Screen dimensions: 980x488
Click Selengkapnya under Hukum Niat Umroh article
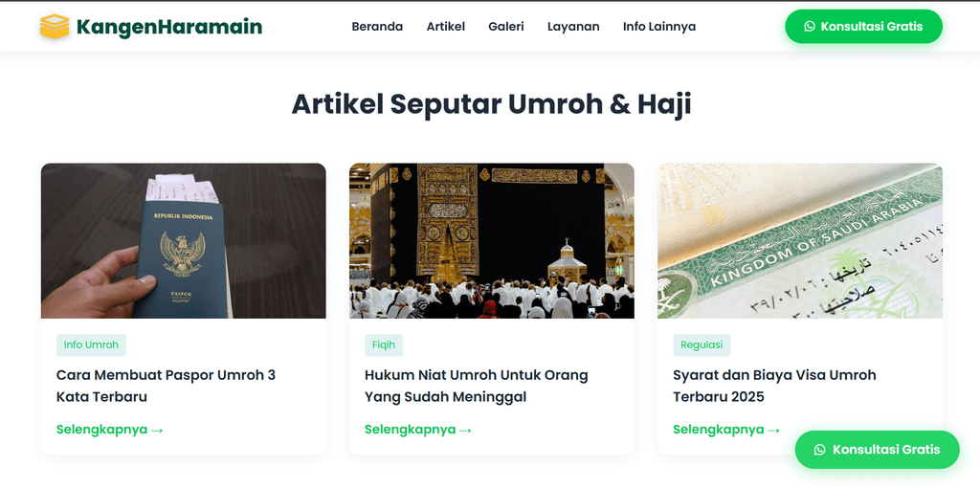[418, 430]
